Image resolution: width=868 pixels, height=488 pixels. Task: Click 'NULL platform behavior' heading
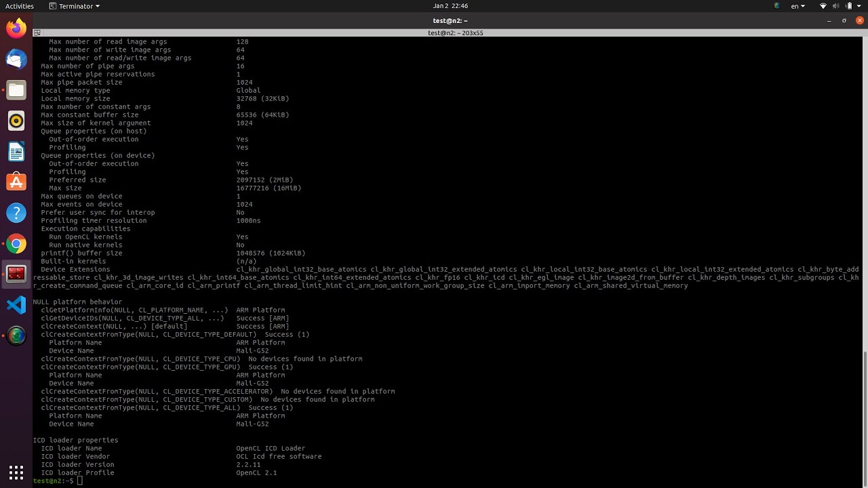[77, 302]
